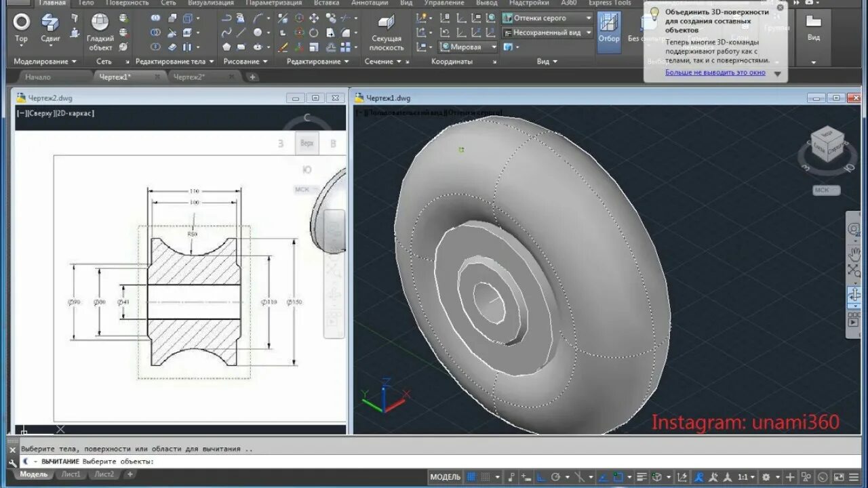Open the Визуализация ribbon tab
The width and height of the screenshot is (868, 488).
(211, 3)
